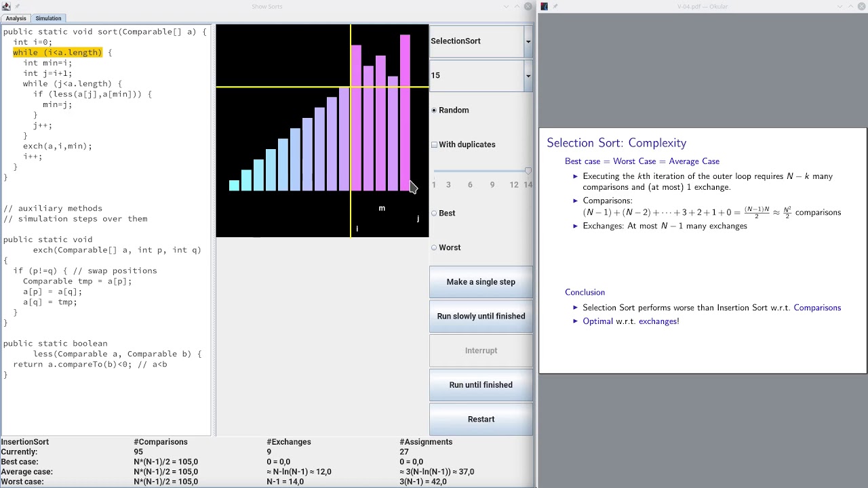The image size is (868, 488).
Task: Open the Java app icon menu in Show Sorts title bar
Action: [6, 6]
